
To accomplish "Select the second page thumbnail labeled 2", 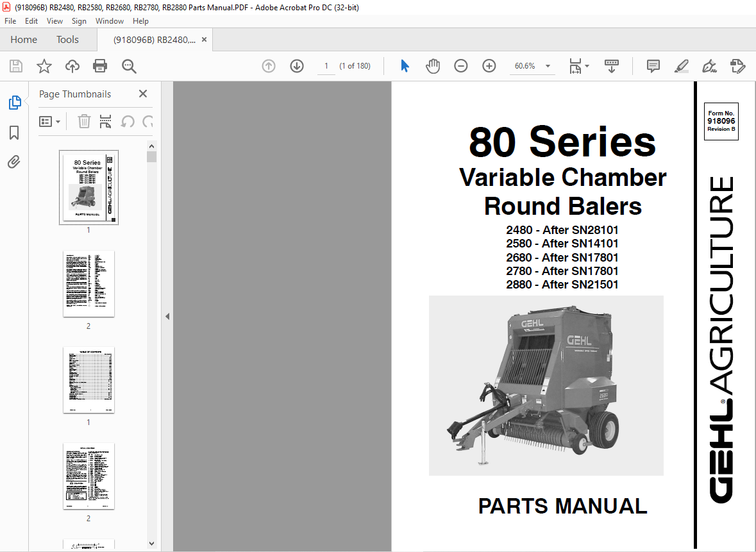I will [x=88, y=284].
